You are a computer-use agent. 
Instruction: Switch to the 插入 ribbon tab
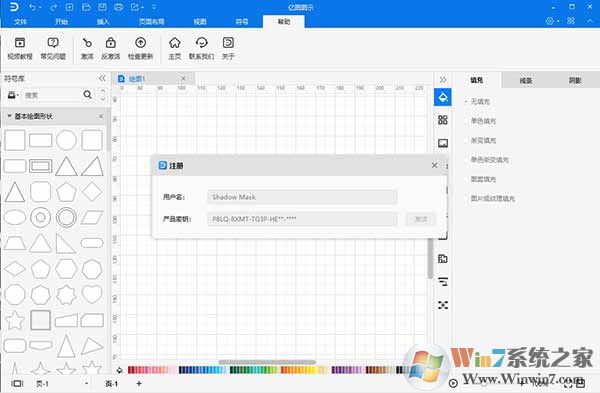click(103, 21)
